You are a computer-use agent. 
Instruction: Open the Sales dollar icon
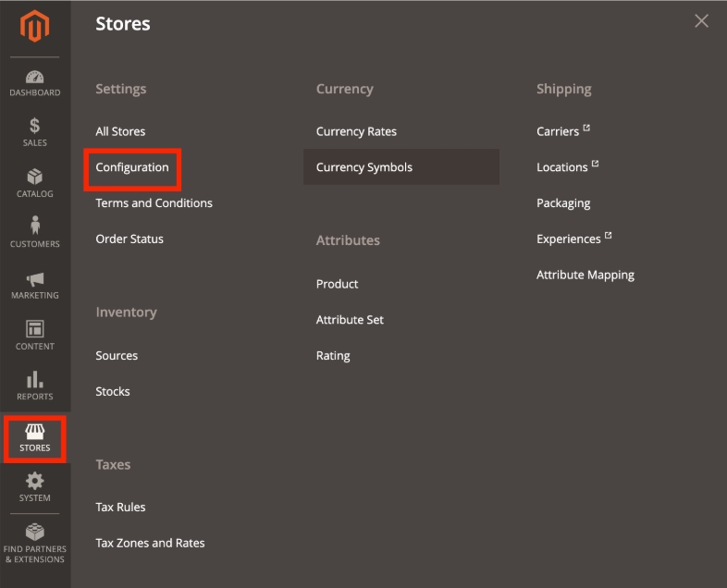click(x=35, y=126)
